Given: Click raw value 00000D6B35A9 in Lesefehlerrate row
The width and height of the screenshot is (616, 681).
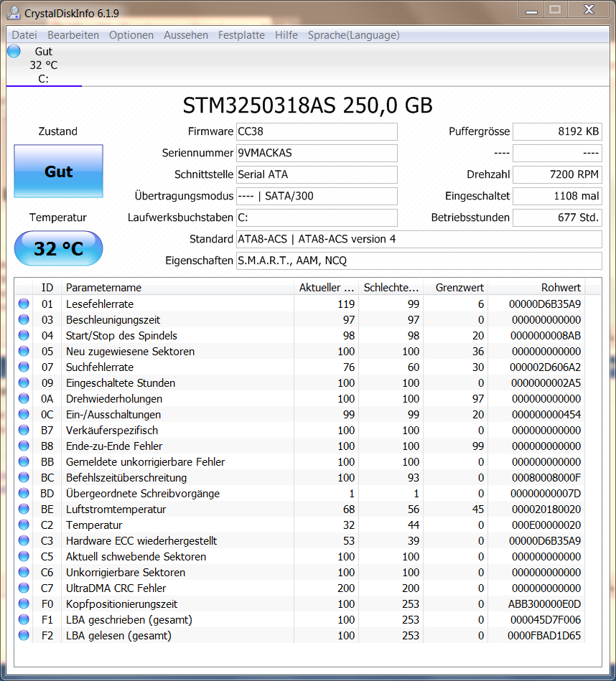Looking at the screenshot, I should pos(545,304).
